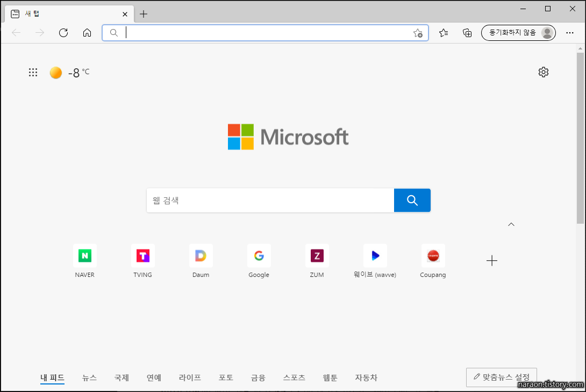Screen dimensions: 586x392
Task: Click the -8 °C temperature reading
Action: [79, 73]
